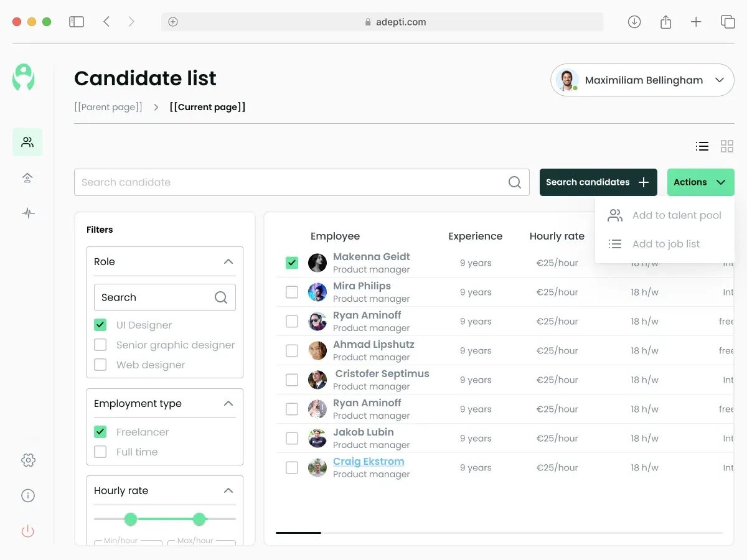Click the Adepti green logo
Viewport: 747px width, 560px height.
tap(24, 77)
